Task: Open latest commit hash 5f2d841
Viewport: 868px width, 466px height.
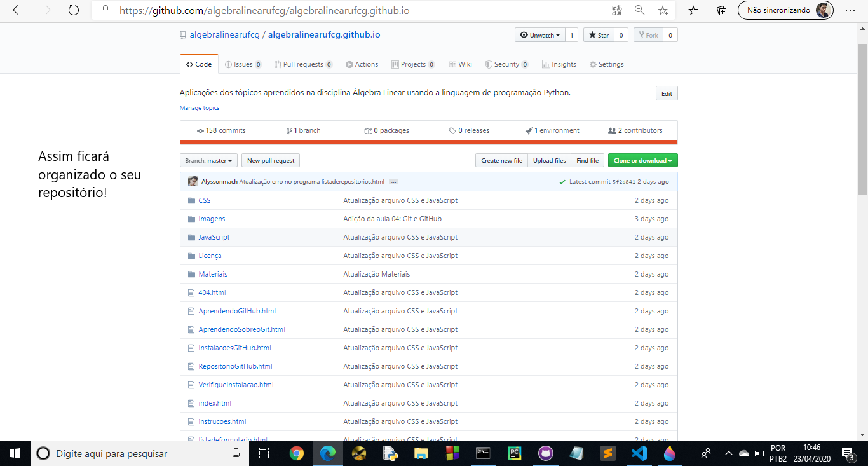Action: [x=623, y=182]
